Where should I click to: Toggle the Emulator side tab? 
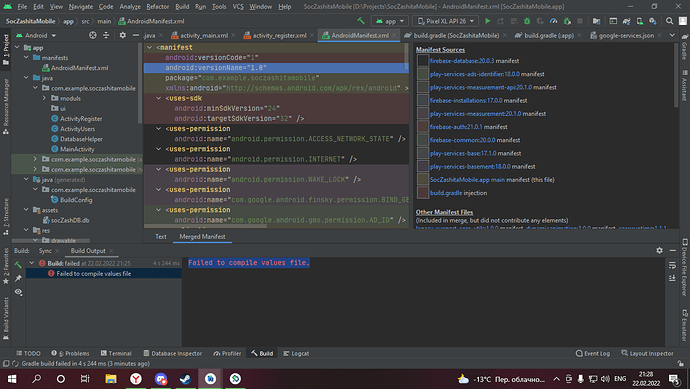pyautogui.click(x=685, y=325)
